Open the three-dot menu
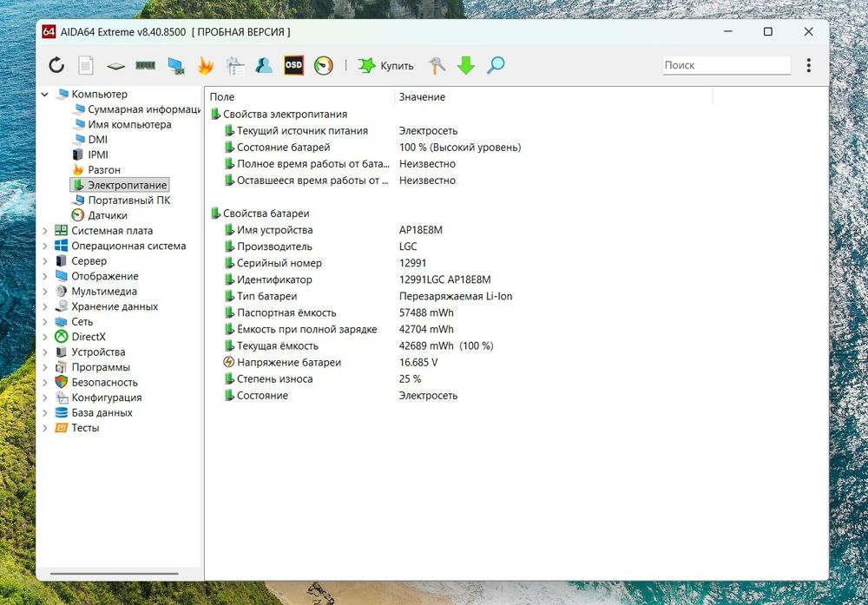The width and height of the screenshot is (868, 605). pos(809,65)
